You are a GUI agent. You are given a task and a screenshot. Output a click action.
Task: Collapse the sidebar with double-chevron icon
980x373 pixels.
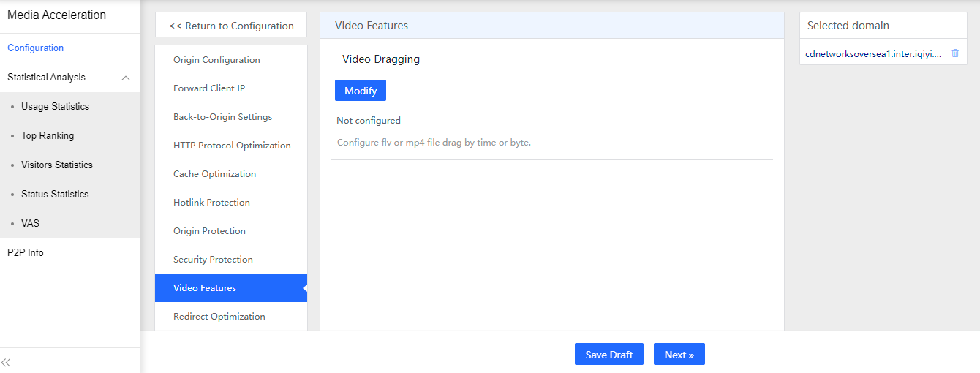point(6,362)
